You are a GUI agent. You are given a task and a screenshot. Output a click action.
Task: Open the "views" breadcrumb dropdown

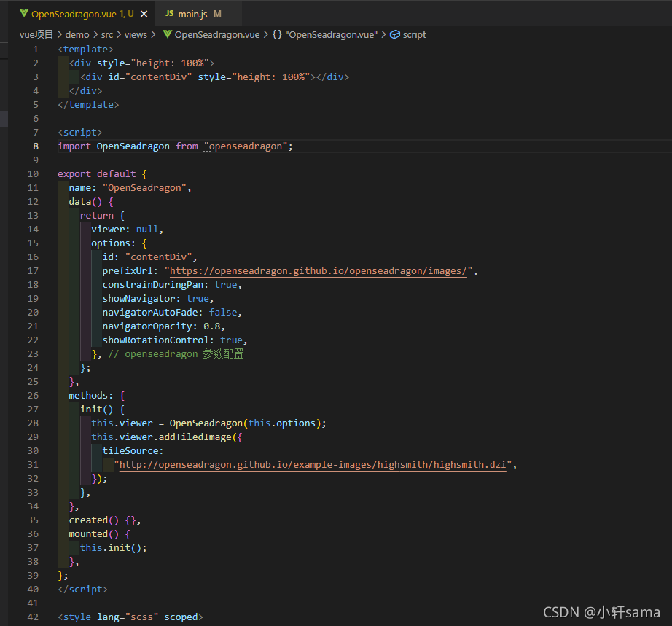[136, 34]
